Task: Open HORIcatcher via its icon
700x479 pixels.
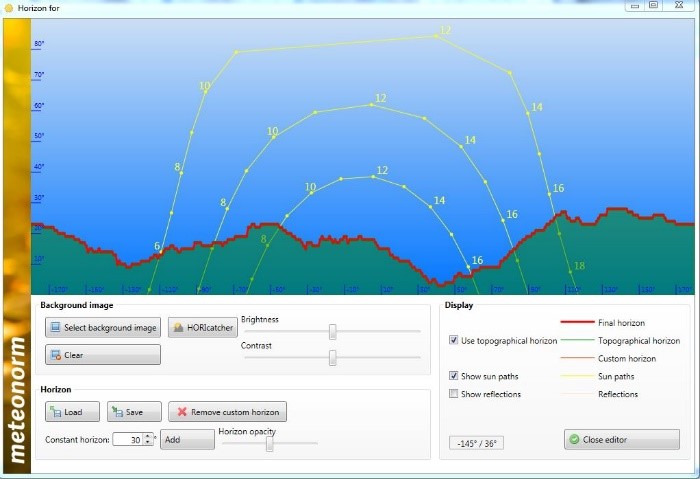Action: coord(177,328)
